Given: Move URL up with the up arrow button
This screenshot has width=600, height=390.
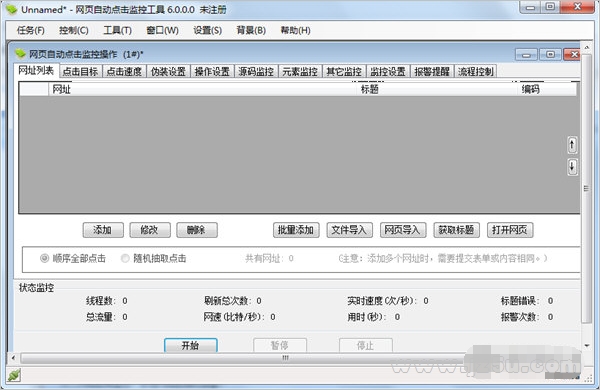Looking at the screenshot, I should tap(572, 145).
